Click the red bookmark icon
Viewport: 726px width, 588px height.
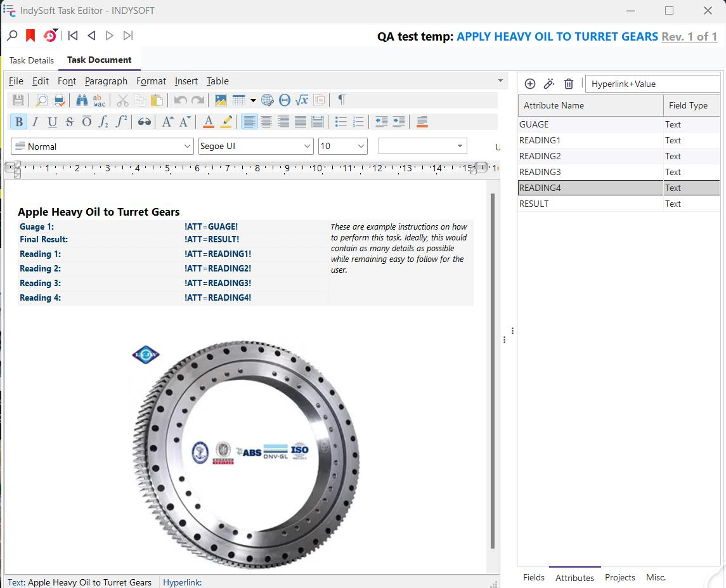(x=30, y=36)
